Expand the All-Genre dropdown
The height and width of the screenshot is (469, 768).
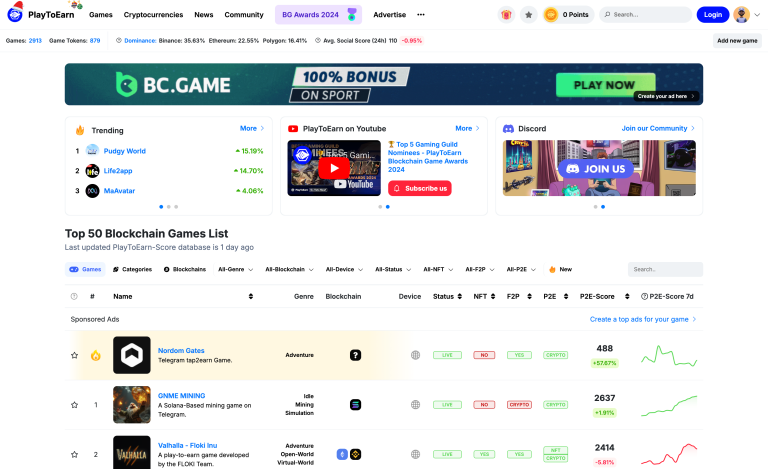click(x=236, y=269)
